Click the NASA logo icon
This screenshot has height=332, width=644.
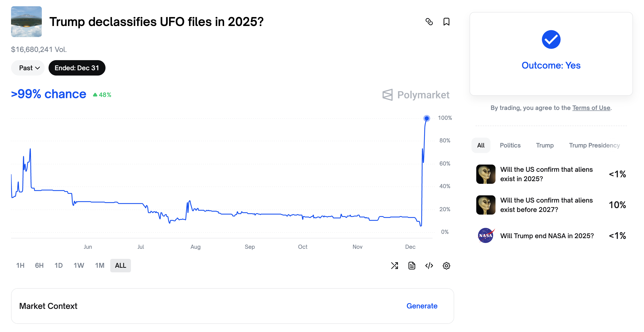(485, 235)
